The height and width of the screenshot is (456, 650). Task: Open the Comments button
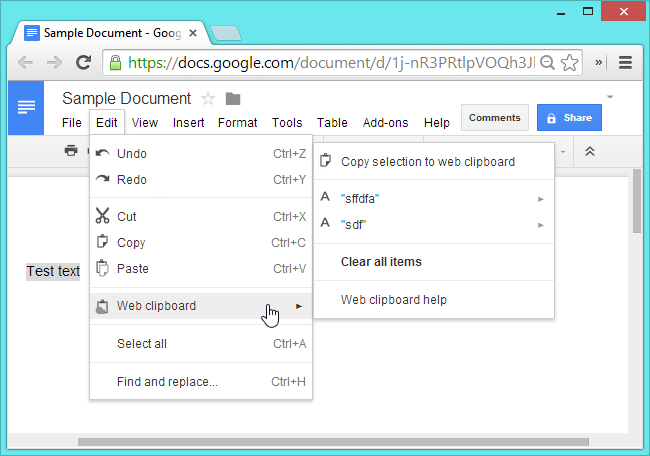click(494, 117)
